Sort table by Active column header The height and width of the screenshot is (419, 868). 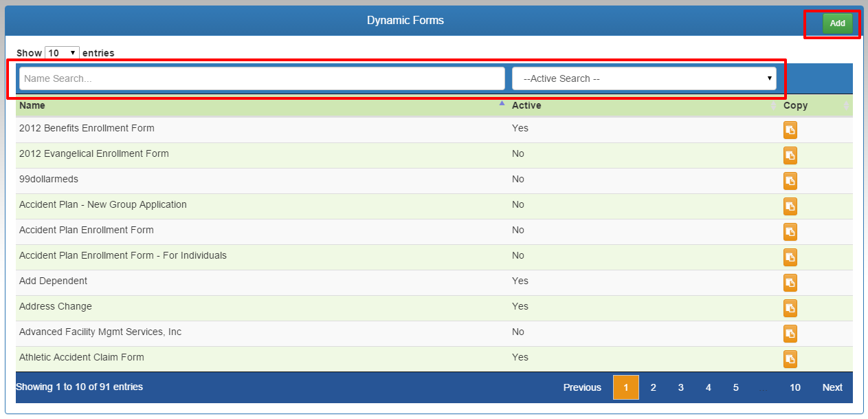click(526, 105)
